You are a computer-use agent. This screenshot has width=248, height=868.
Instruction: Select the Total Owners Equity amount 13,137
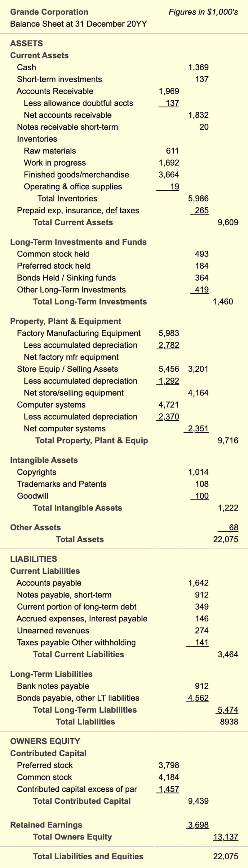225,837
